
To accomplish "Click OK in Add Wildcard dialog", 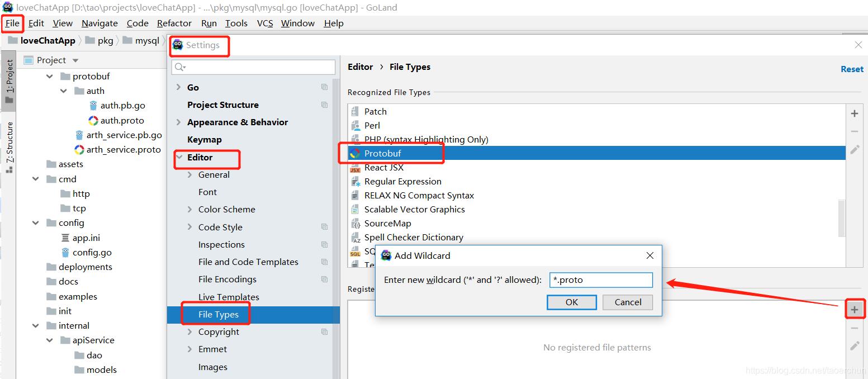I will pyautogui.click(x=571, y=302).
